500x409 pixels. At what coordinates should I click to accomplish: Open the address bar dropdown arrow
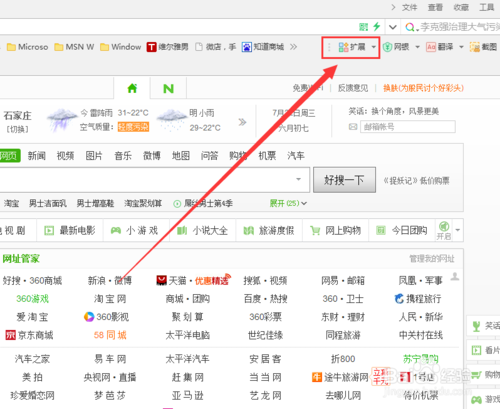(x=393, y=27)
